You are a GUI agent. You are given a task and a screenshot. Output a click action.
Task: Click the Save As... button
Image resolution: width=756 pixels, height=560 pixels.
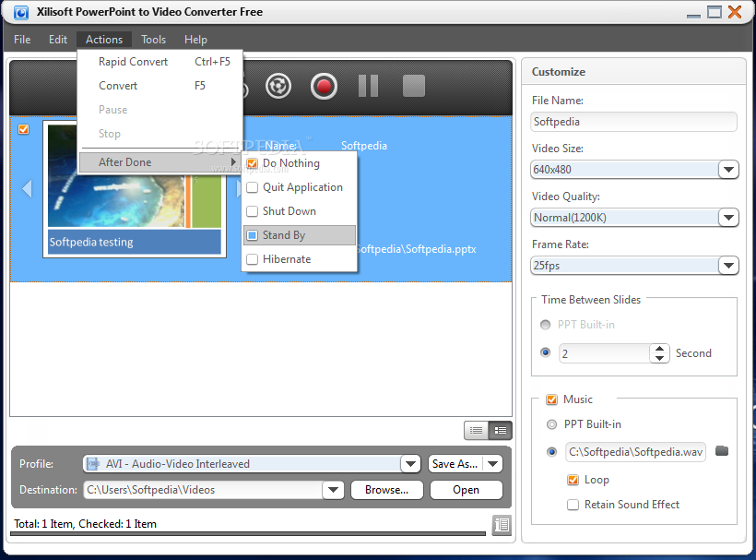[455, 464]
